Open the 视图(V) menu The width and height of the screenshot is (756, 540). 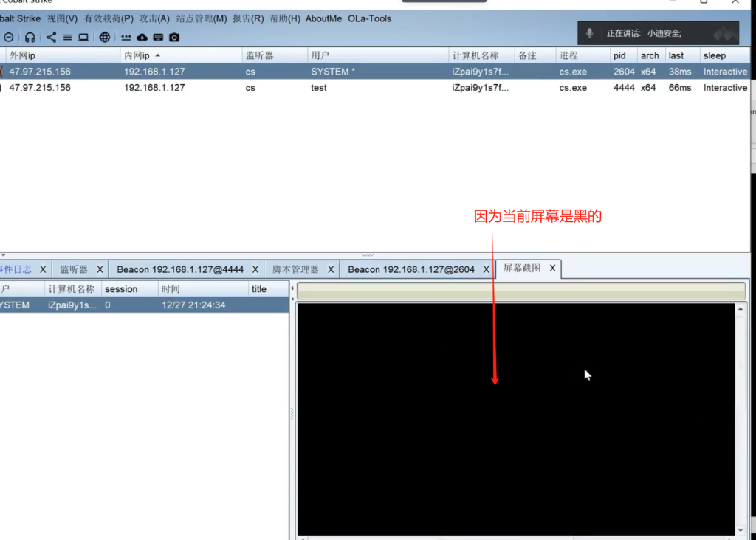(62, 18)
